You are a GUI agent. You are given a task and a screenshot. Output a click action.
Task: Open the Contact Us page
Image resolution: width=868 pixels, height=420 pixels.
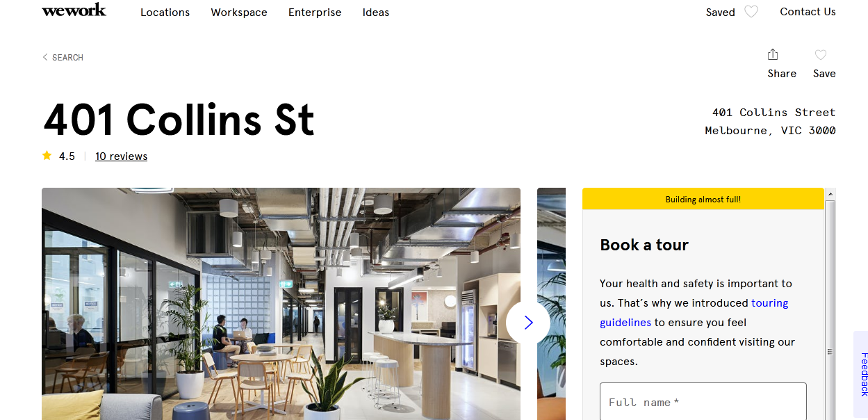[808, 12]
